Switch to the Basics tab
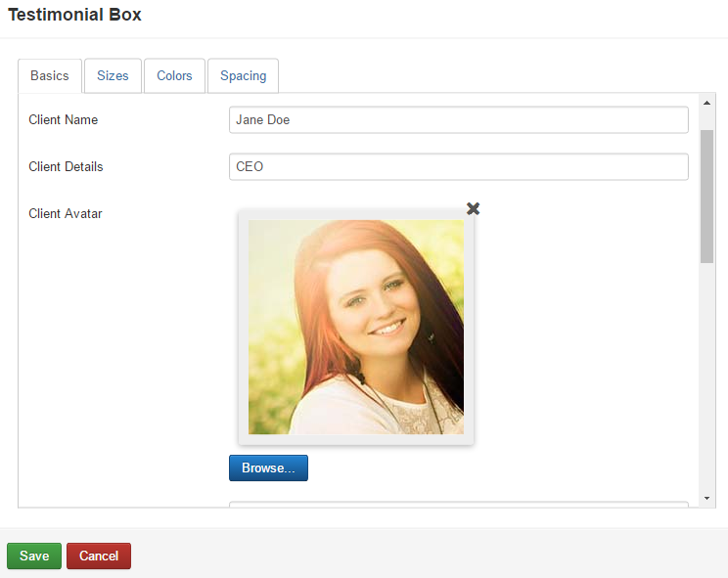 (x=50, y=75)
